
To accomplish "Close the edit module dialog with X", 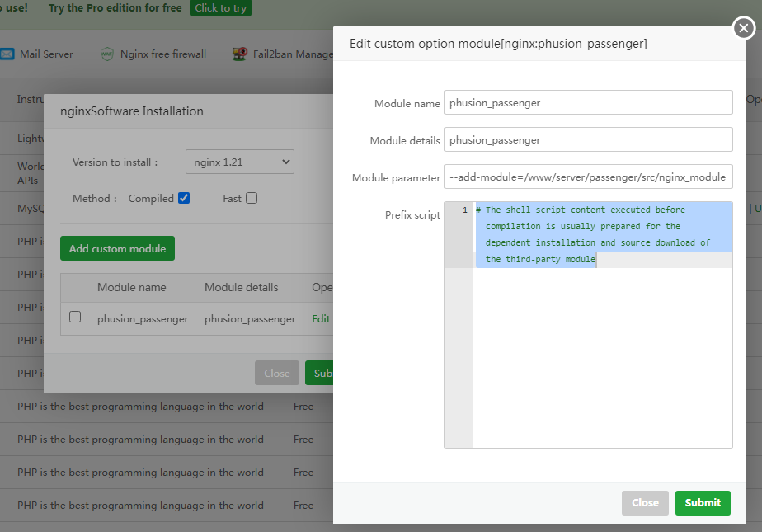I will coord(744,29).
